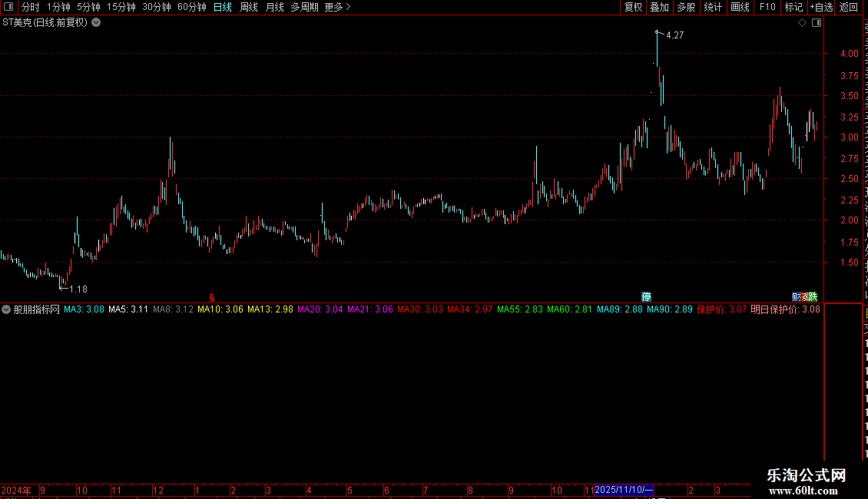Image resolution: width=868 pixels, height=499 pixels.
Task: Click the MA34: 2.97 indicator value
Action: (x=470, y=309)
